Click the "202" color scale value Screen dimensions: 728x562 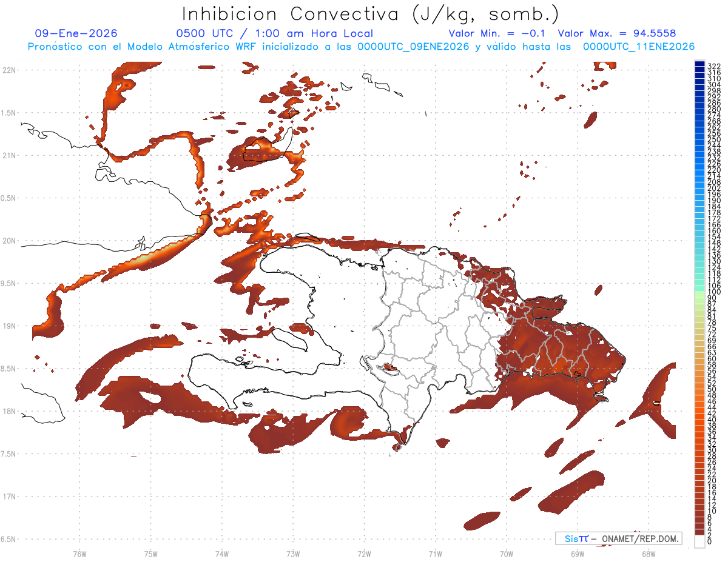[x=714, y=188]
